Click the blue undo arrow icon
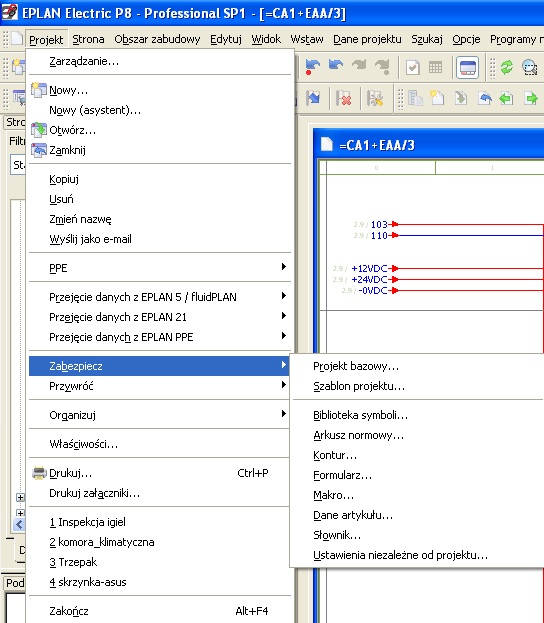 (336, 65)
